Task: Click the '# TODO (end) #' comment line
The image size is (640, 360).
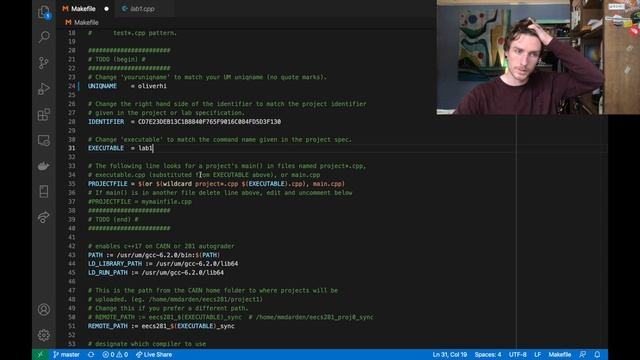Action: [x=113, y=220]
